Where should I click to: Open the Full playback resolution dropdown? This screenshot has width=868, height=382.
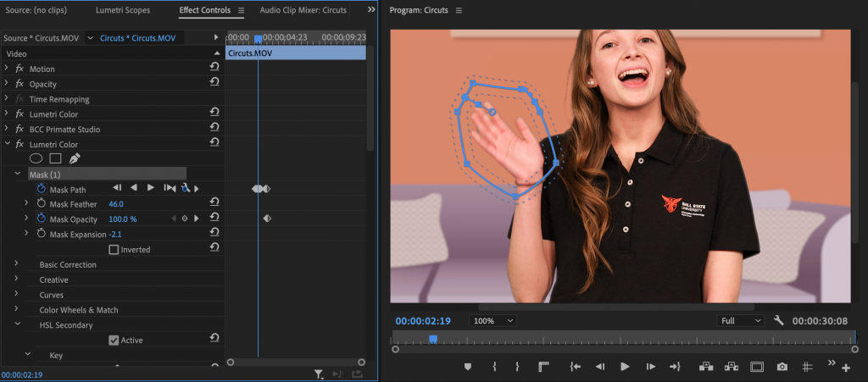(740, 321)
